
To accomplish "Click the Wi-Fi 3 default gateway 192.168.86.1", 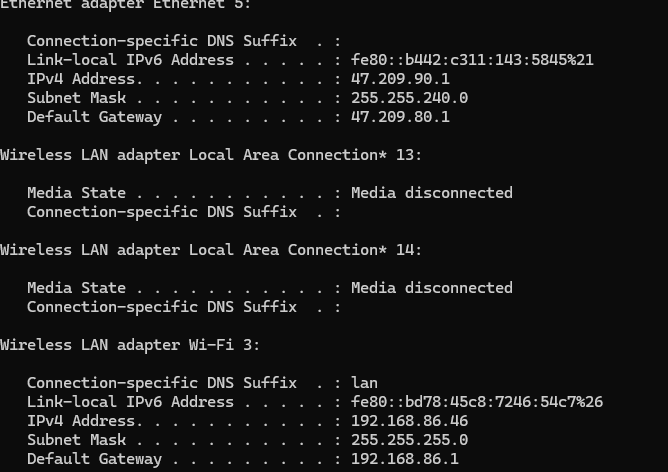I will pyautogui.click(x=405, y=459).
